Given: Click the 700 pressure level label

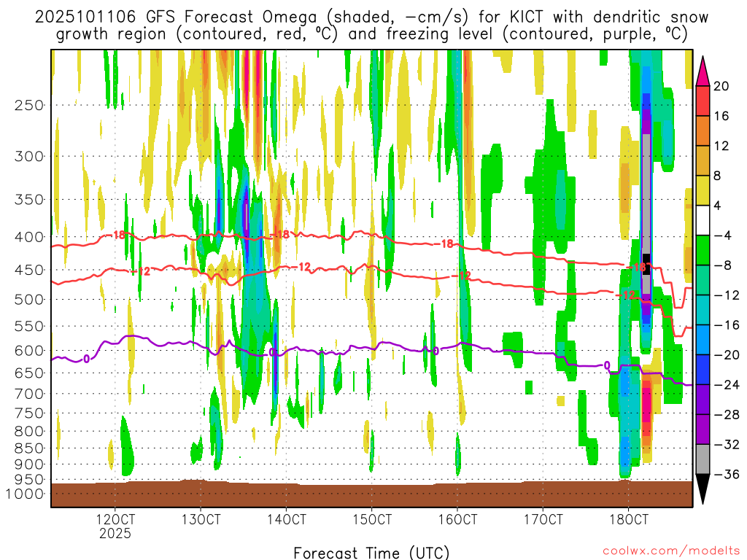Looking at the screenshot, I should pos(29,394).
